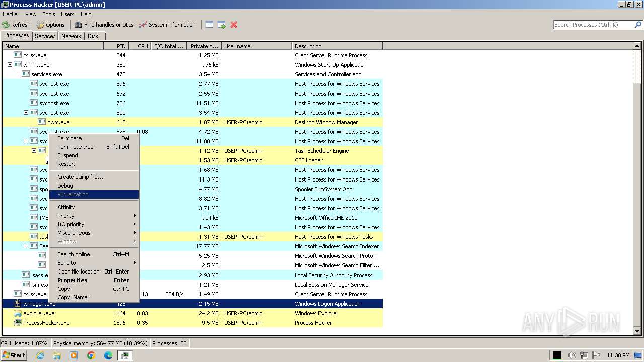The width and height of the screenshot is (644, 362).
Task: Open the Miscellaneous submenu
Action: click(94, 233)
